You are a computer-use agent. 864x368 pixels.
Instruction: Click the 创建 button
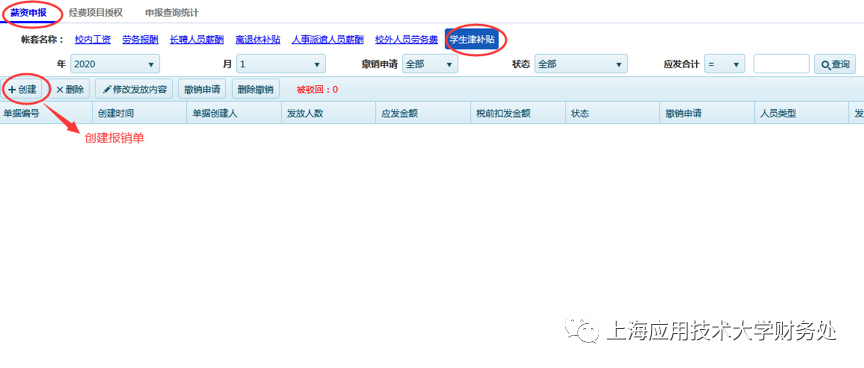[x=23, y=89]
